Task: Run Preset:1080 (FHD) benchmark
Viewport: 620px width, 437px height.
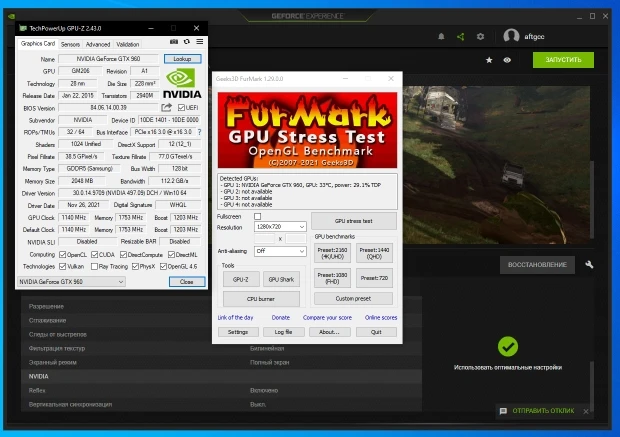Action: 332,278
